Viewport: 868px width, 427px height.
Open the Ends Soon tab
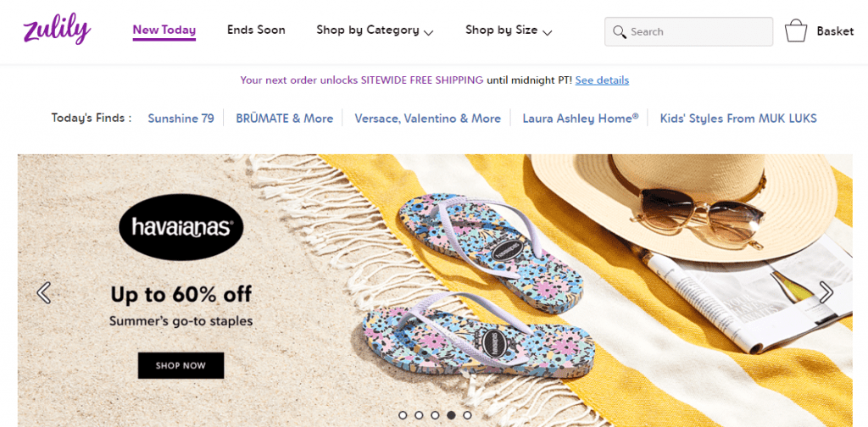[256, 30]
